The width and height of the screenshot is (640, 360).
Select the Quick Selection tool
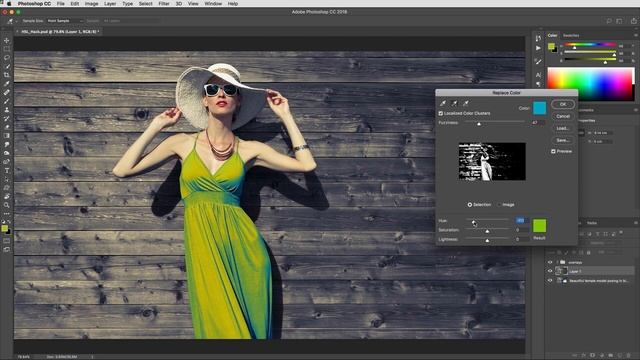7,66
